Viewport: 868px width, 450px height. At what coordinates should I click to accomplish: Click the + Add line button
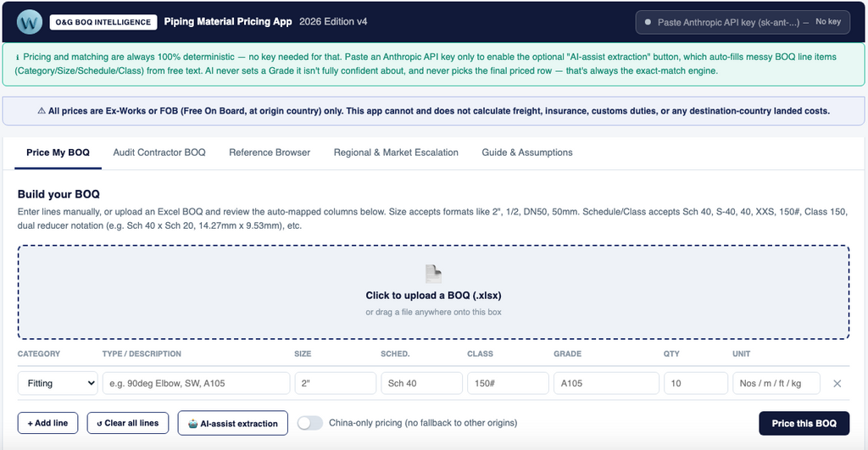[47, 423]
